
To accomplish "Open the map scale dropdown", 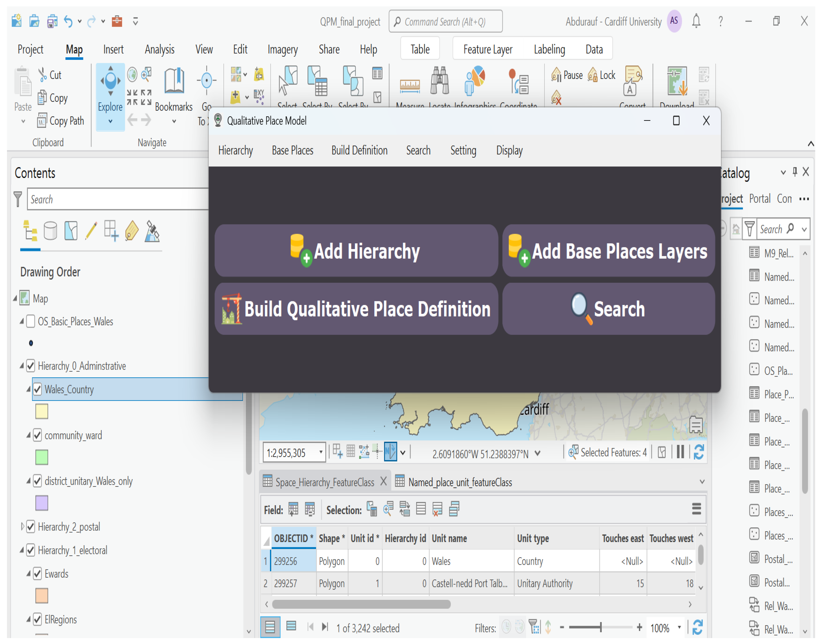I will [321, 452].
